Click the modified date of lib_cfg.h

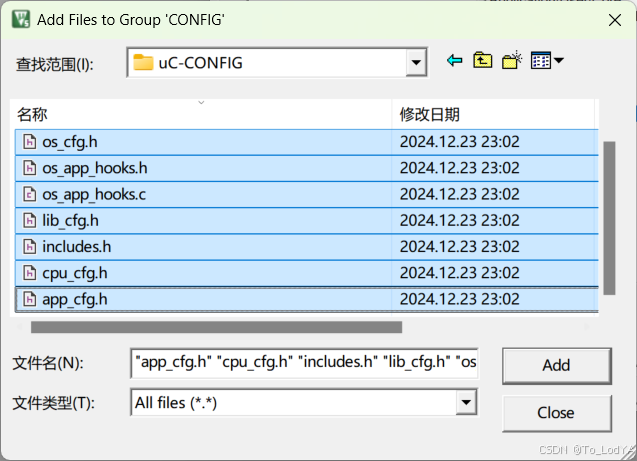(459, 220)
